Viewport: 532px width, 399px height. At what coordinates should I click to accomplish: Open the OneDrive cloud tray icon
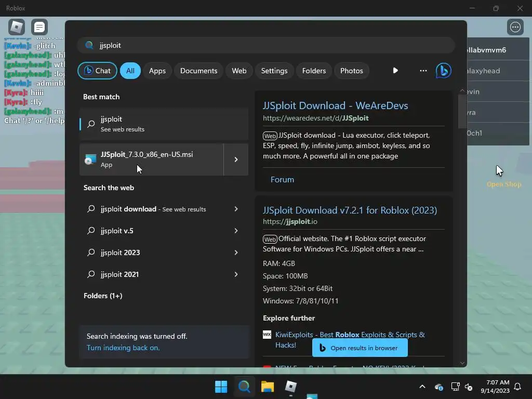438,387
